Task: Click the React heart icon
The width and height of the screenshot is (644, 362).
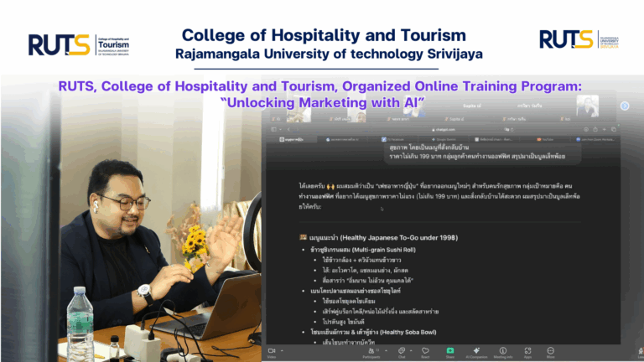Action: pos(425,350)
